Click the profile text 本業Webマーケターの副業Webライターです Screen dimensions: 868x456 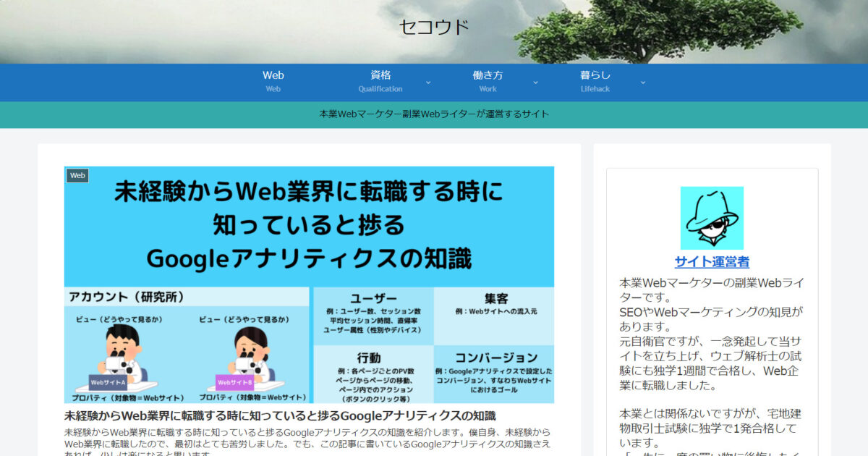[x=712, y=290]
